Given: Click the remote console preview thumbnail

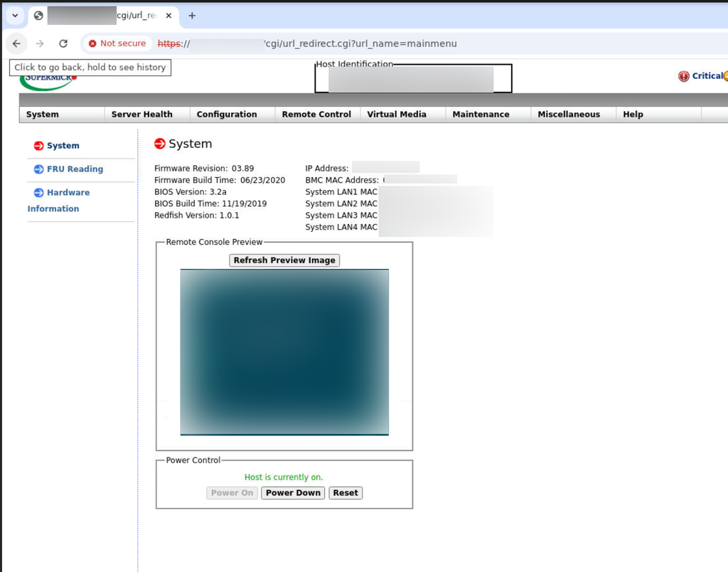Looking at the screenshot, I should point(284,352).
